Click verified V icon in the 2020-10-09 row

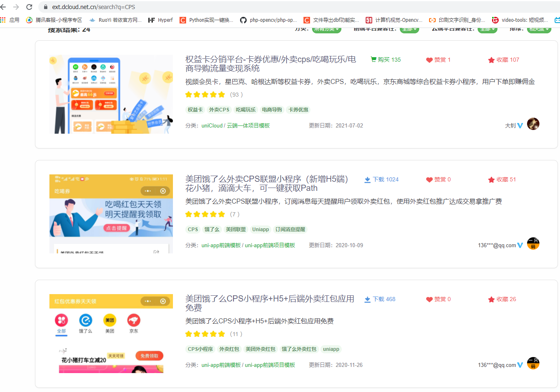[x=520, y=246]
